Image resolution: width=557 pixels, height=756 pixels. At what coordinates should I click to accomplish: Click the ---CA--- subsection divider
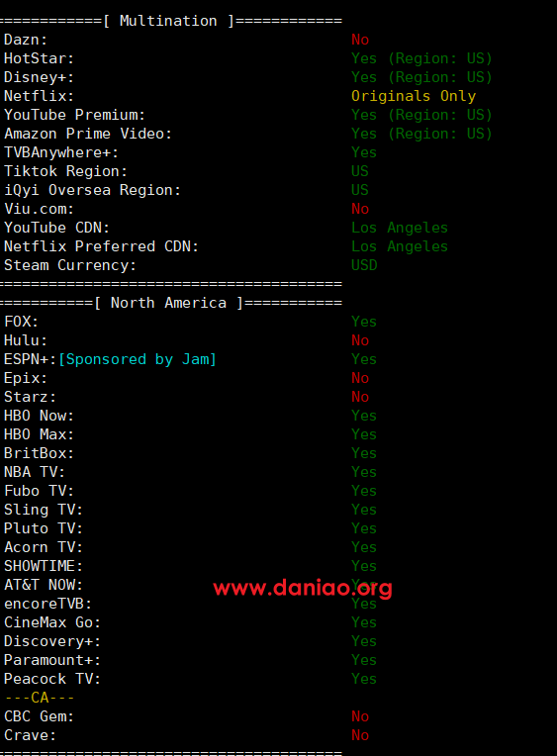click(x=39, y=698)
